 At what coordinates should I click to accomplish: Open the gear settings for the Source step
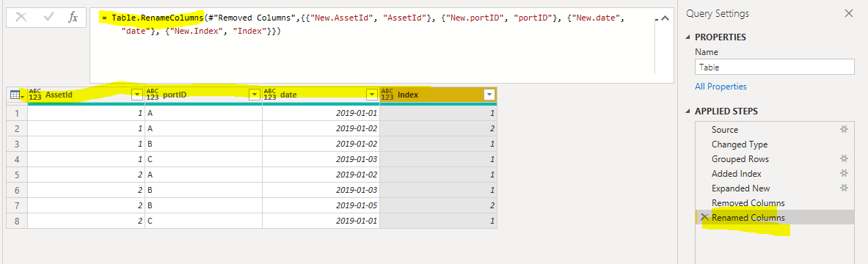844,130
